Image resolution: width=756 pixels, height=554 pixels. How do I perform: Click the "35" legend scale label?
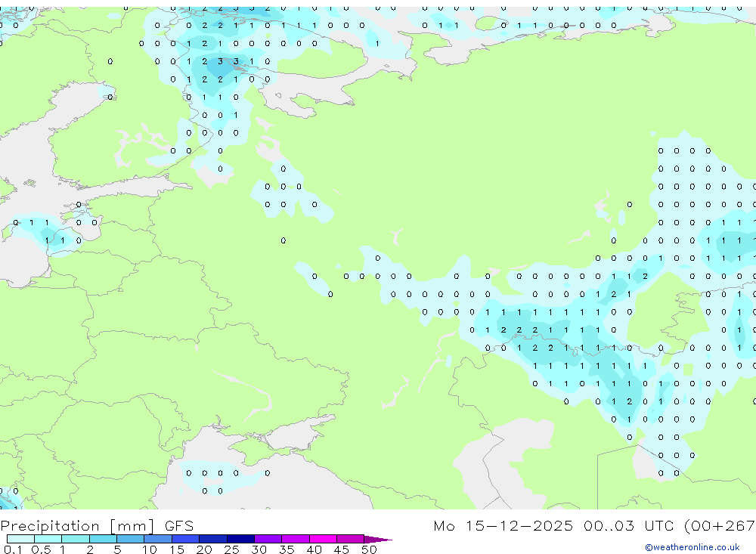tap(287, 549)
